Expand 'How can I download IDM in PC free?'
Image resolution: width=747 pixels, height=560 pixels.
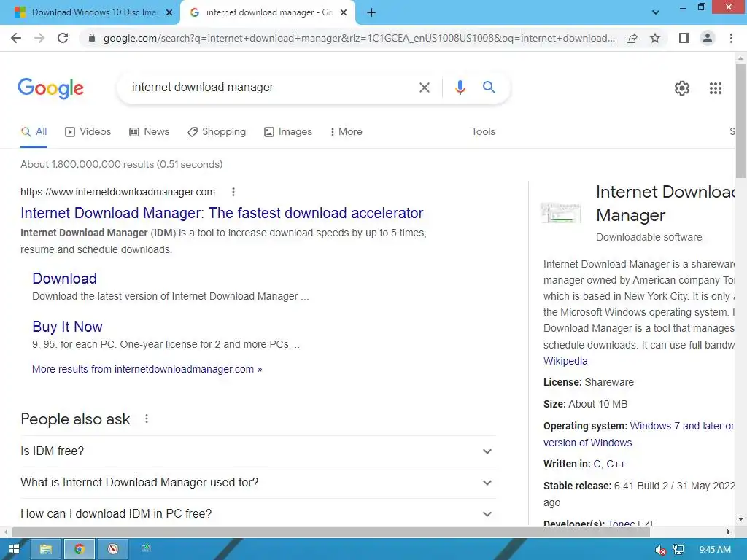pos(258,513)
